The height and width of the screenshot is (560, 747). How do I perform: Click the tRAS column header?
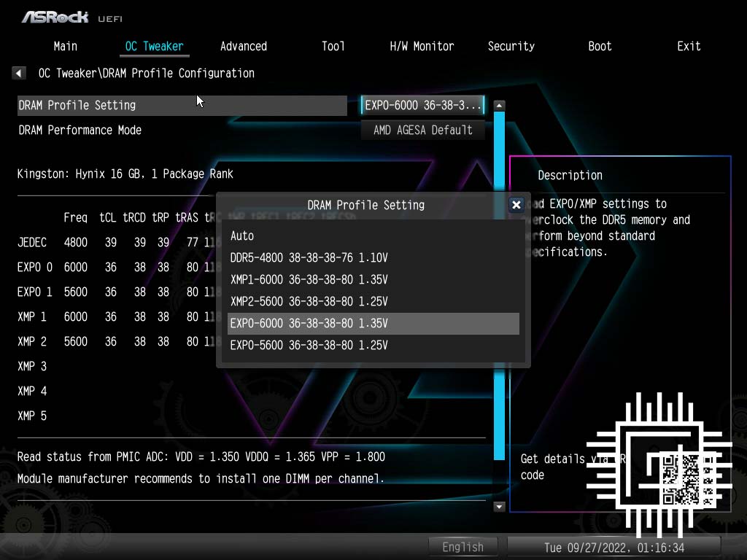(x=187, y=217)
